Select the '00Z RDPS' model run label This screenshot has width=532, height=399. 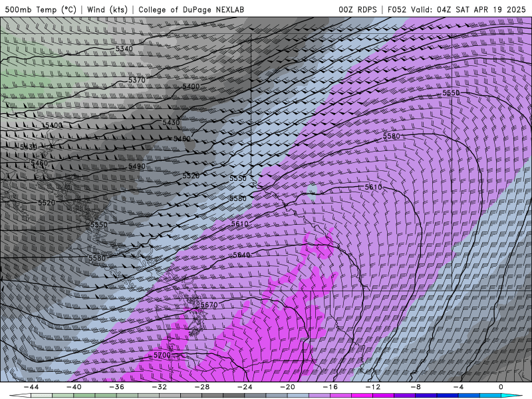coord(358,9)
